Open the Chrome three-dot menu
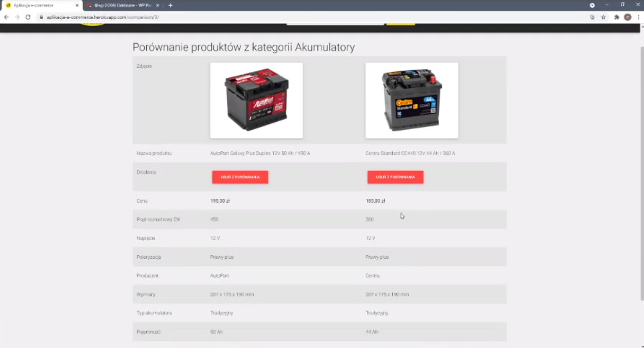 pyautogui.click(x=638, y=17)
